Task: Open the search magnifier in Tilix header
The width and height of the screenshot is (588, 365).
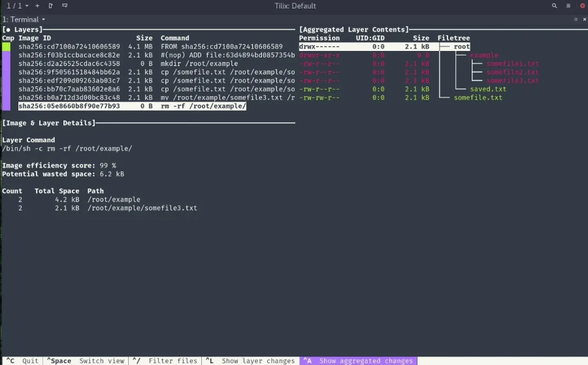Action: tap(554, 6)
